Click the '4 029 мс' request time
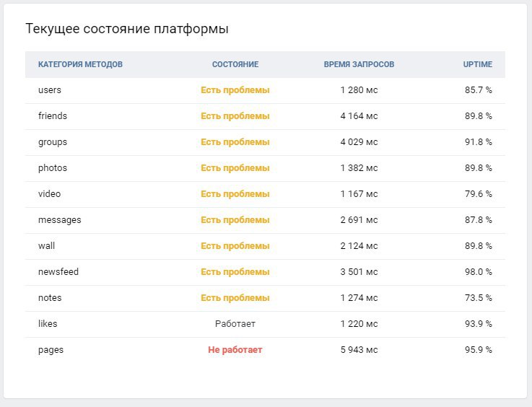Screen dimensions: 532x407 tap(359, 142)
